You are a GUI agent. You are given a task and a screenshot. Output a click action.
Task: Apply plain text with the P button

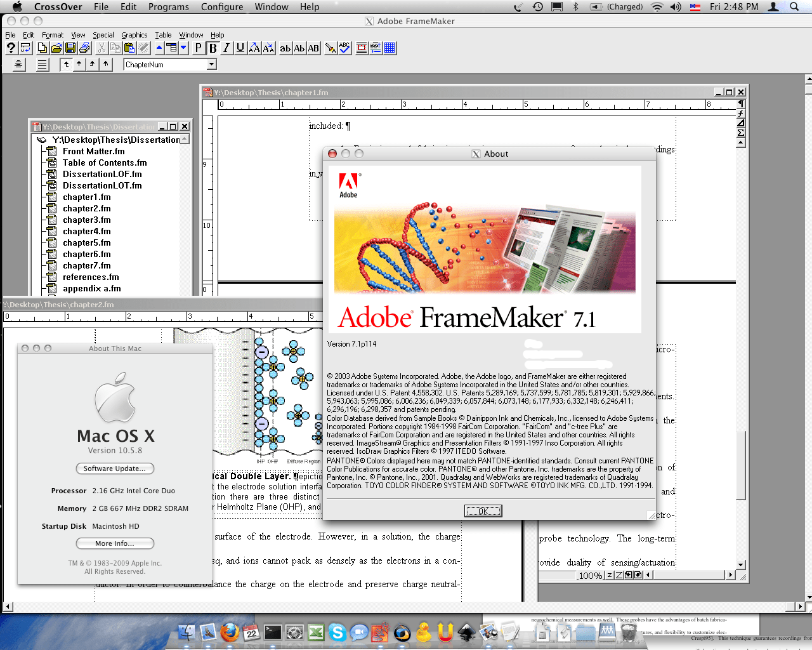click(x=199, y=48)
